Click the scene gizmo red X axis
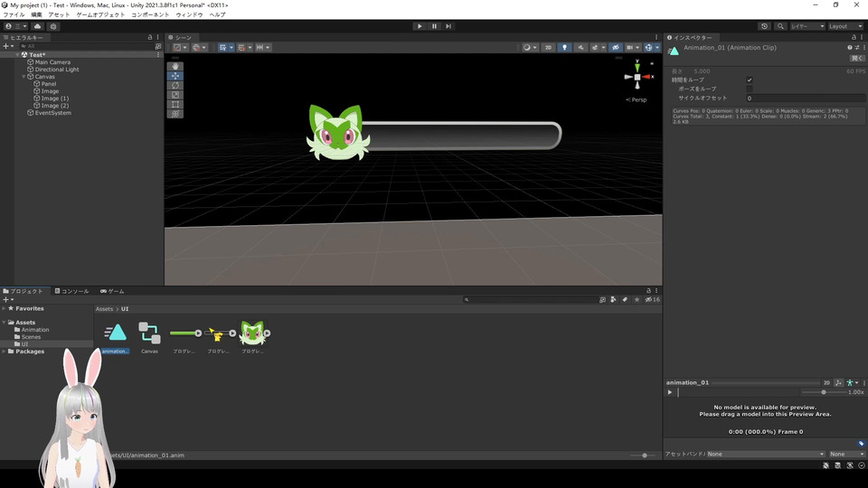Screen dimensions: 868x488 tap(647, 77)
